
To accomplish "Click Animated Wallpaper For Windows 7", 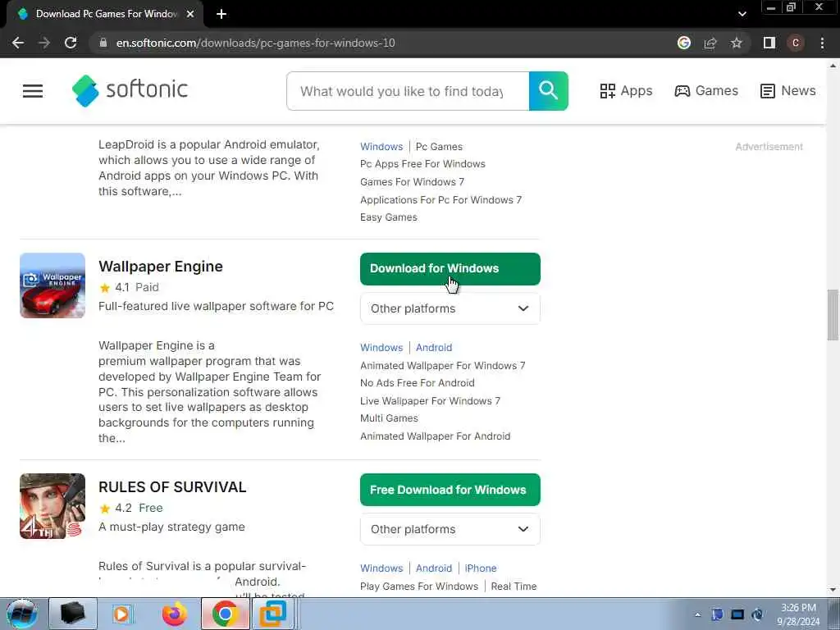I will (442, 366).
